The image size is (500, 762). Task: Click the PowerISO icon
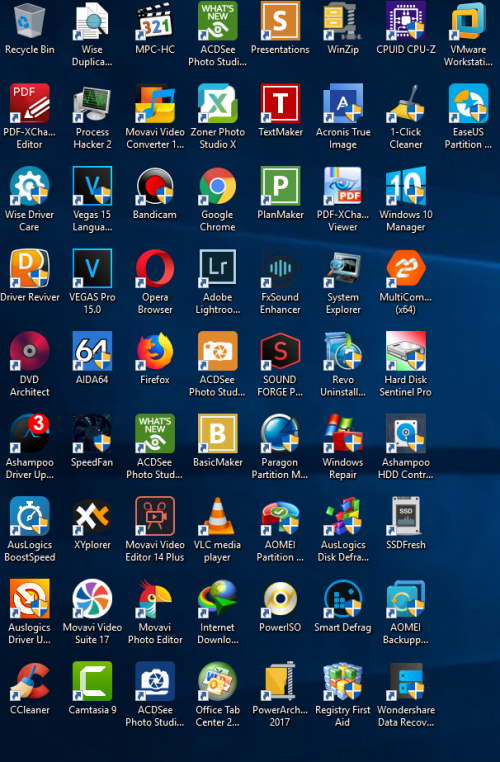(x=280, y=599)
